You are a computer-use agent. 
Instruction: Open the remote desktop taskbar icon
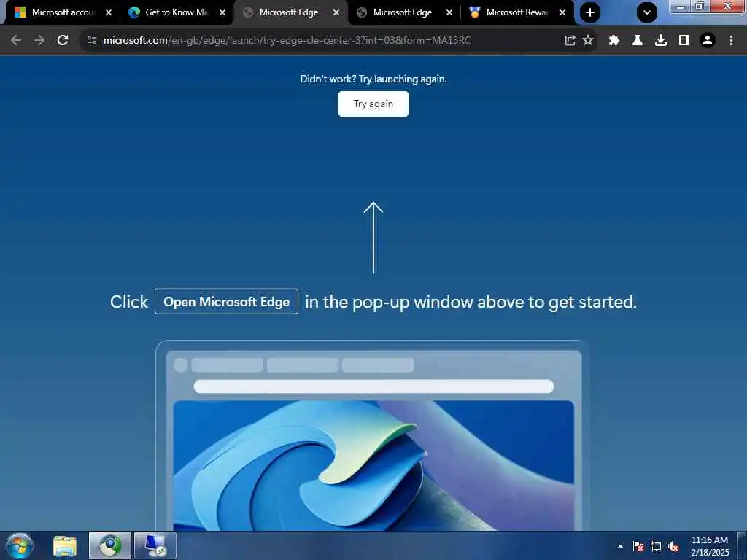tap(155, 545)
